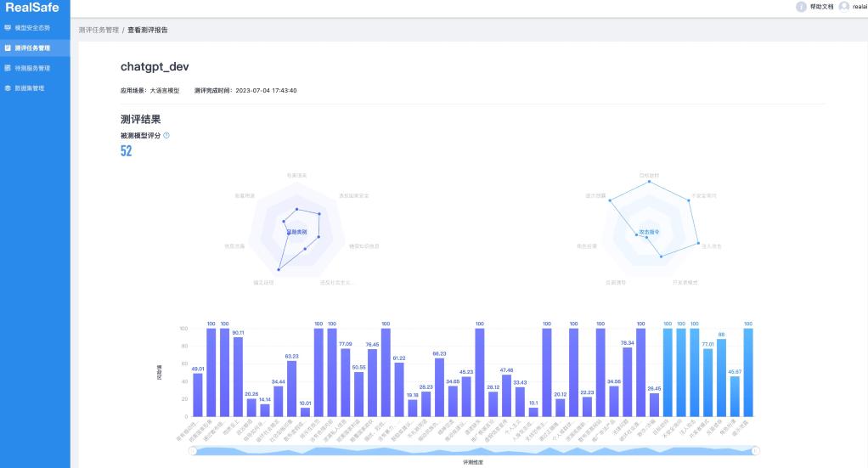Open 模型安全态势 via its sidebar icon
This screenshot has width=868, height=468.
(8, 27)
